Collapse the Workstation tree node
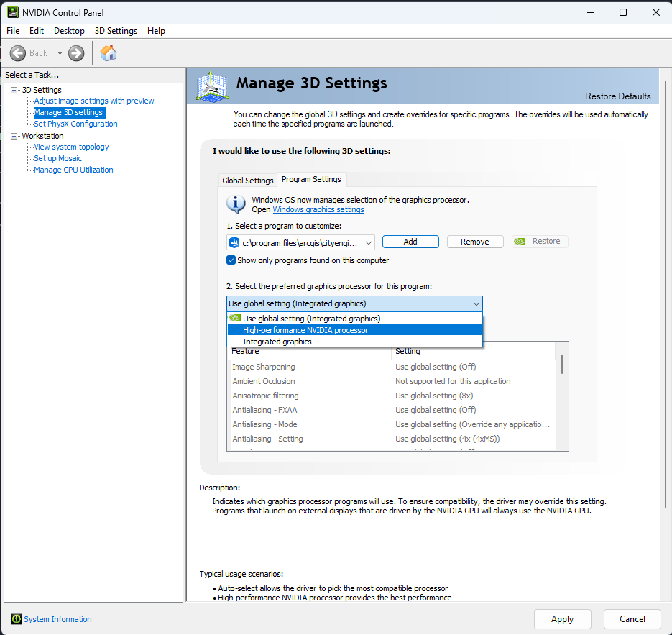Screen dimensions: 672x635 tap(14, 136)
